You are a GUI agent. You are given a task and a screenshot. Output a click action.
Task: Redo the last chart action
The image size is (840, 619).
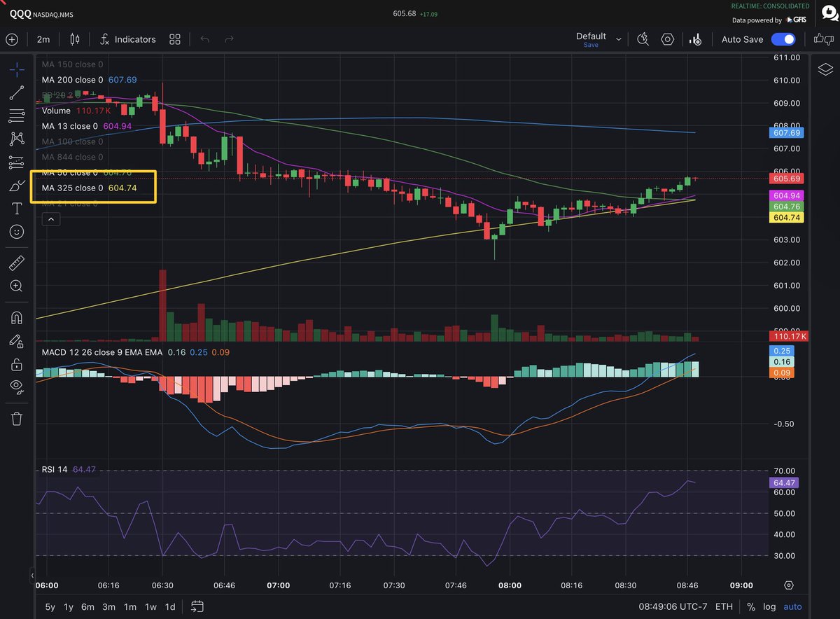[x=230, y=39]
